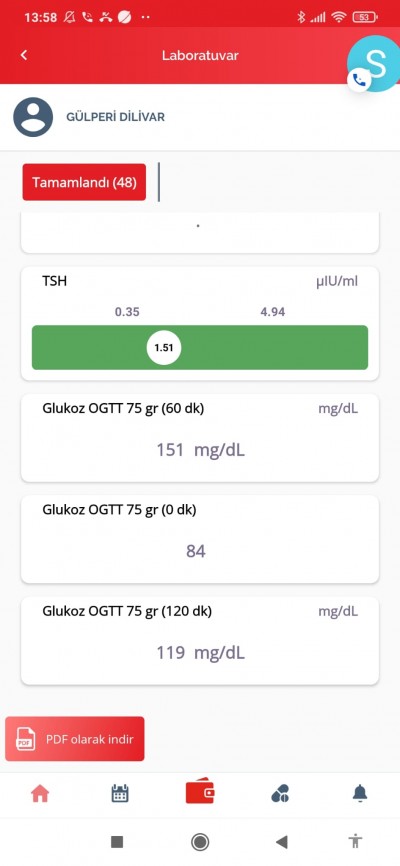Go back using the header arrow
Viewport: 400px width, 866px height.
pyautogui.click(x=24, y=55)
